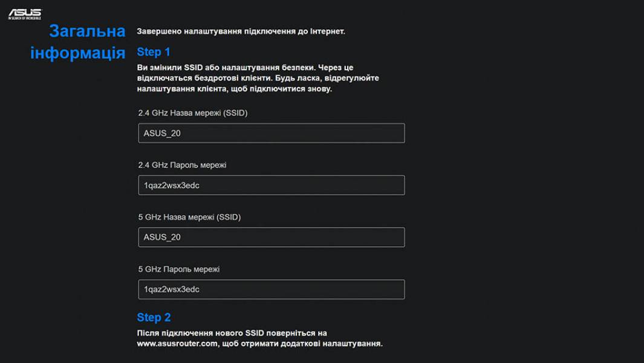The image size is (644, 363).
Task: Click inside the 2.4 GHz network name field
Action: point(270,132)
